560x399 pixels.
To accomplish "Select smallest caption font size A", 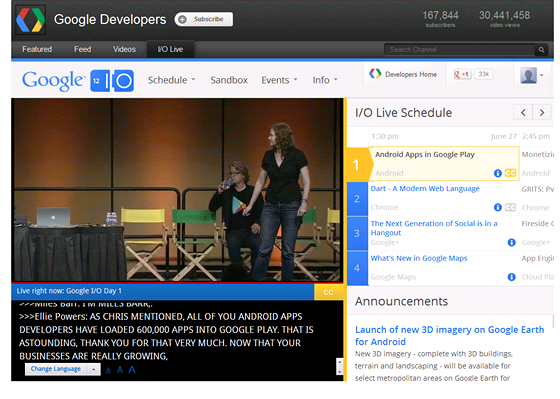I will click(x=108, y=370).
